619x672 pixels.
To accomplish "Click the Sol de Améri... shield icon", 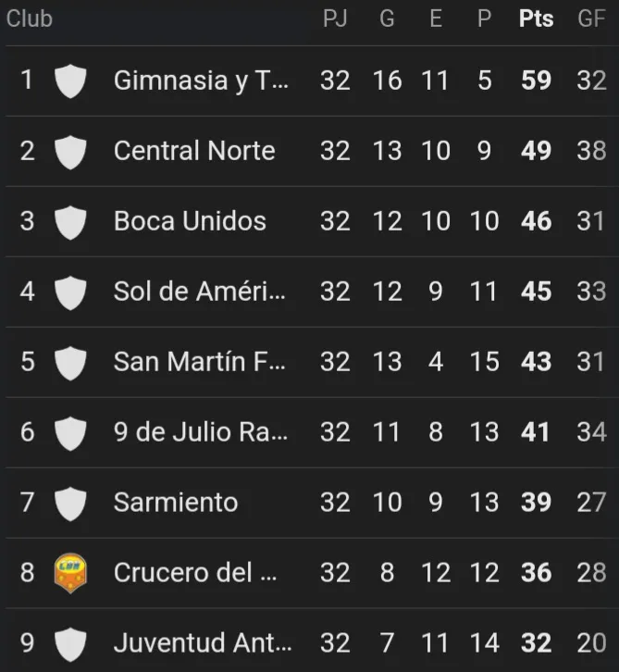I will pos(70,292).
